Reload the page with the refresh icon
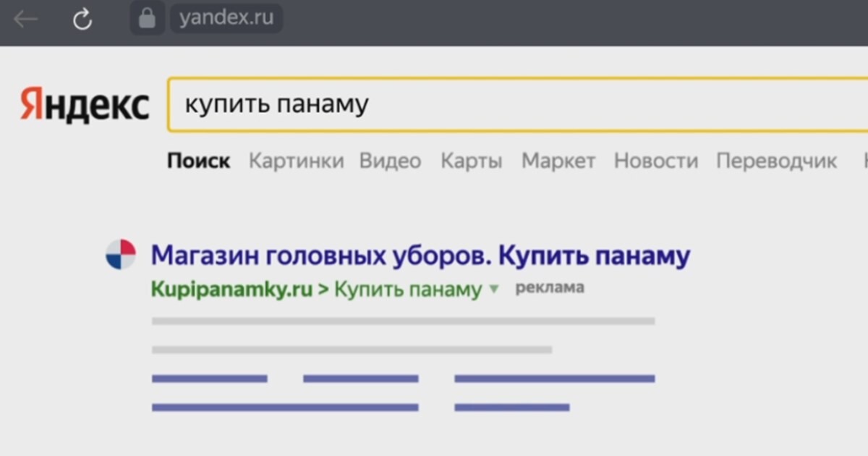The image size is (868, 456). tap(82, 20)
